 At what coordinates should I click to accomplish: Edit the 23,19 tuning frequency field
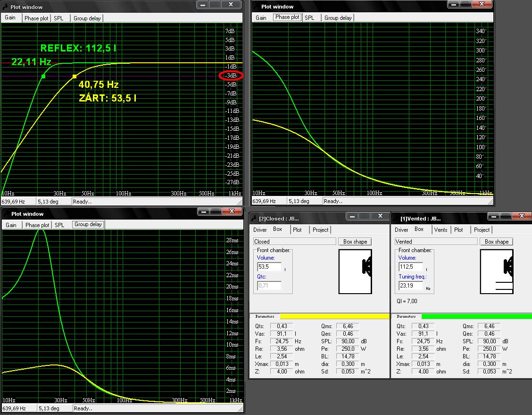click(411, 286)
